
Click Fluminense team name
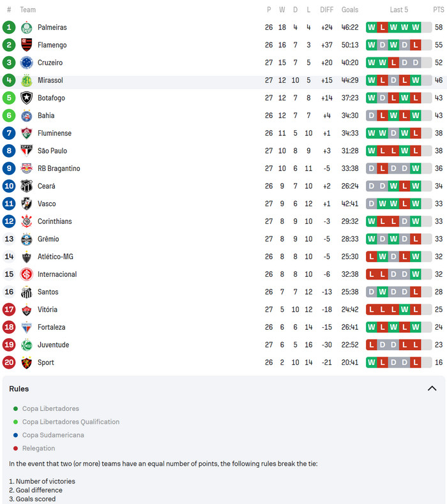coord(54,133)
